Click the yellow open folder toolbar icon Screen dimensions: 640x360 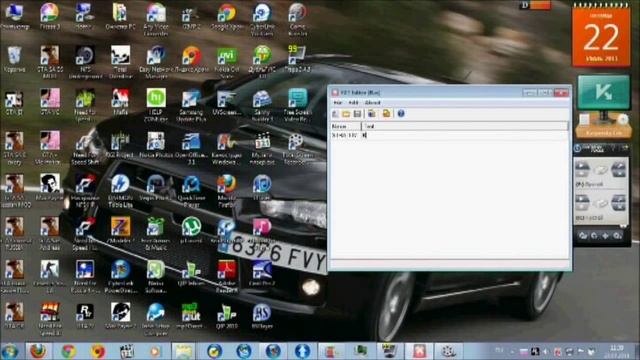click(346, 113)
